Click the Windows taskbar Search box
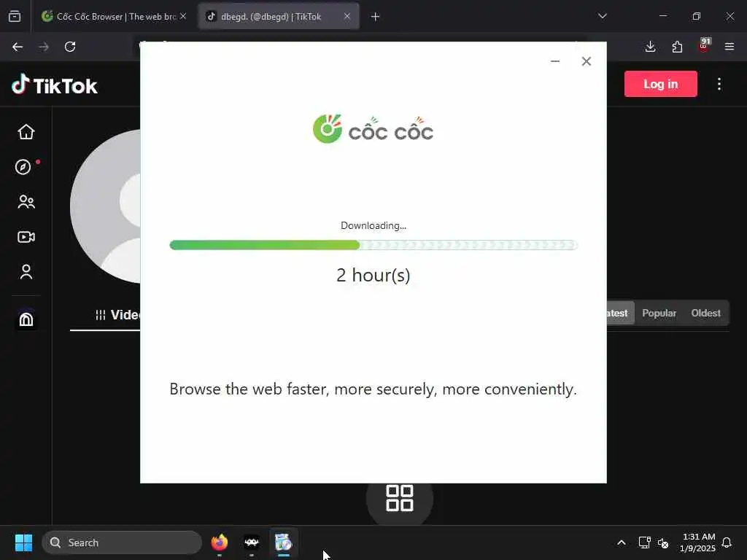The image size is (747, 560). pyautogui.click(x=122, y=542)
